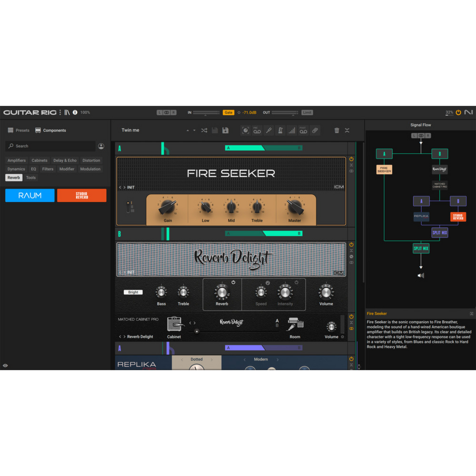Close the Fire Seeker info panel
The height and width of the screenshot is (476, 476).
[x=472, y=314]
